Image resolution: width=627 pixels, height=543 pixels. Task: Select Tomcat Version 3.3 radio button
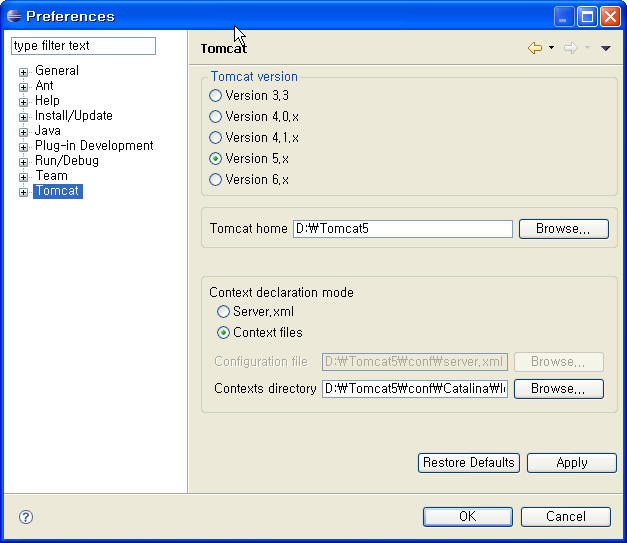click(x=215, y=96)
